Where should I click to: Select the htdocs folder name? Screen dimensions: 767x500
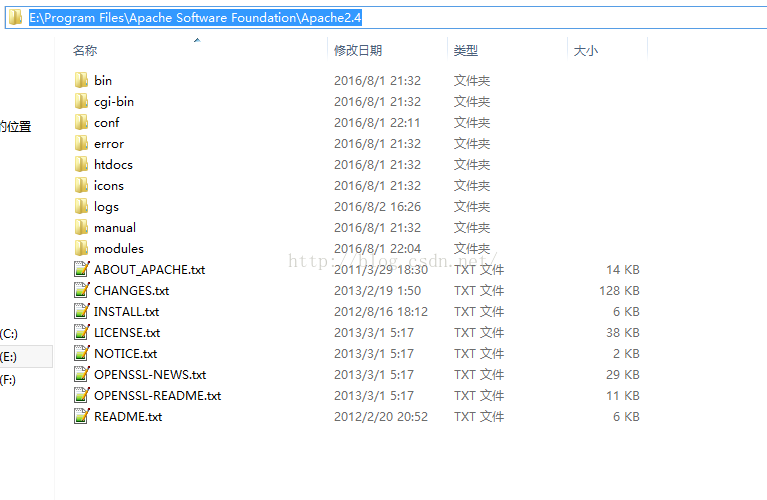click(113, 164)
